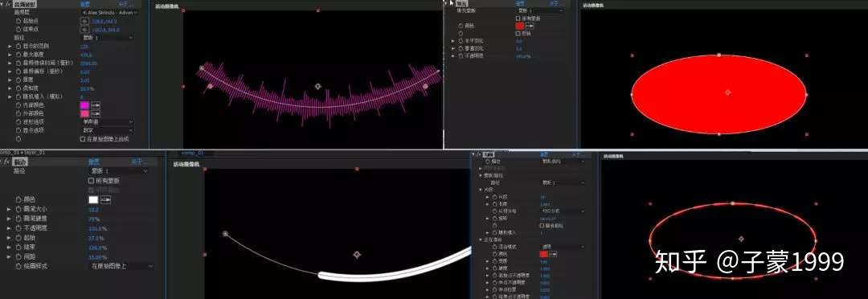Screen dimensions: 868x299
Task: Open 波形选项 dropdown
Action: pos(108,122)
